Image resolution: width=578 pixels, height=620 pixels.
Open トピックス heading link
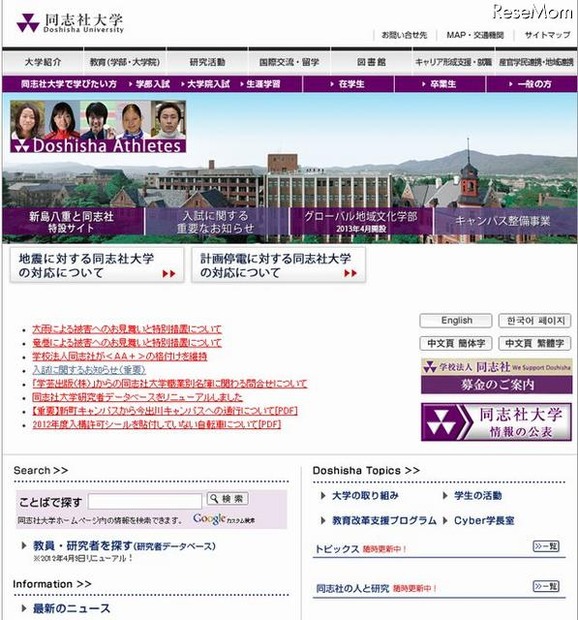[337, 549]
